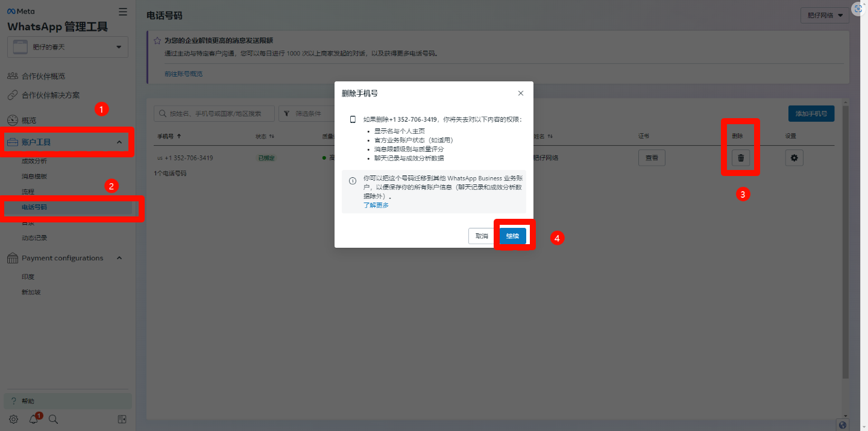Click the 已绑定 status badge
The width and height of the screenshot is (868, 431).
pos(266,158)
